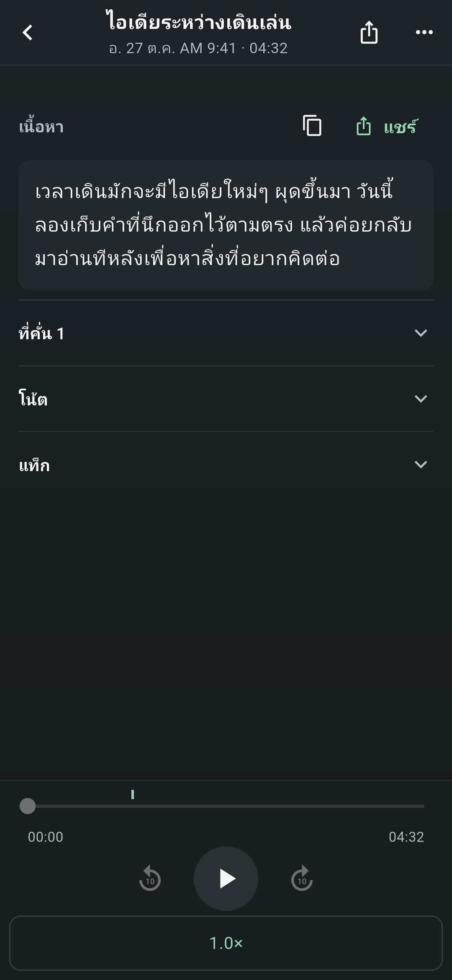The width and height of the screenshot is (452, 980).
Task: Go back using the left arrow
Action: coord(28,32)
